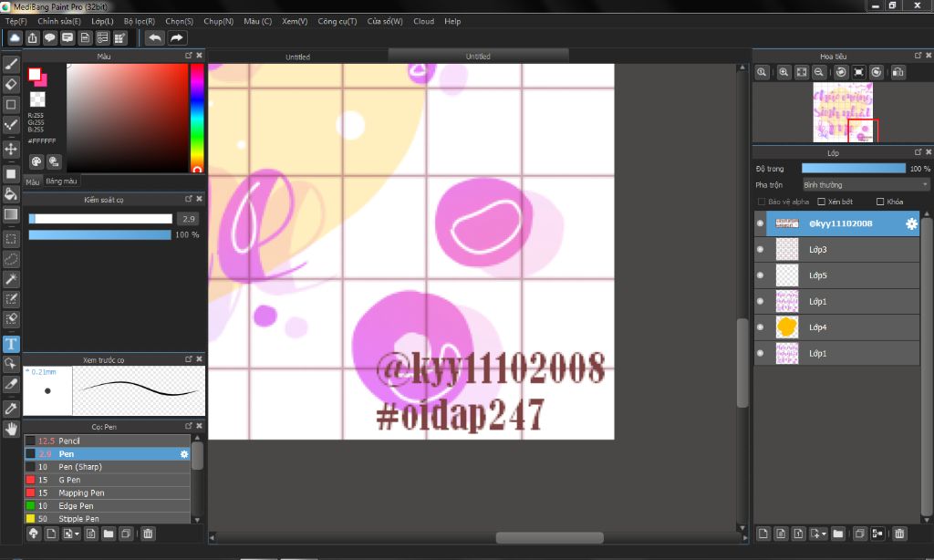Click the transparent color swatch

tap(37, 99)
